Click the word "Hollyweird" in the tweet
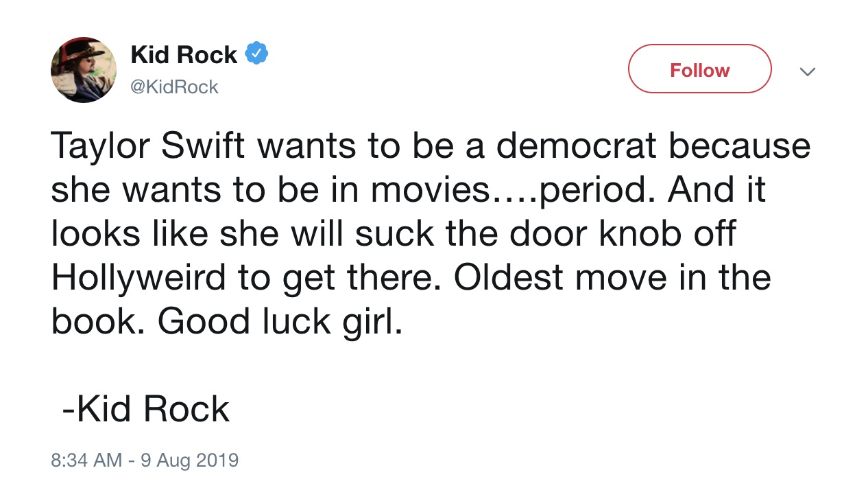 (x=138, y=278)
